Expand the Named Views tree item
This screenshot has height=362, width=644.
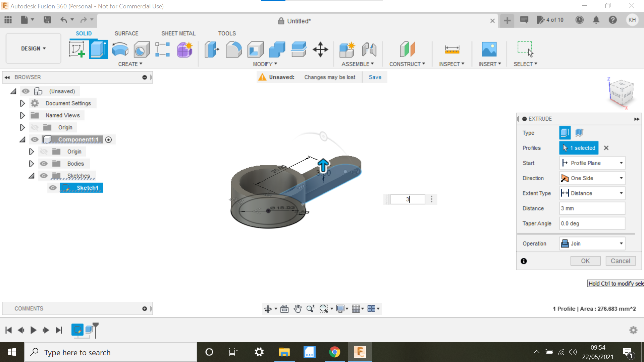tap(22, 115)
